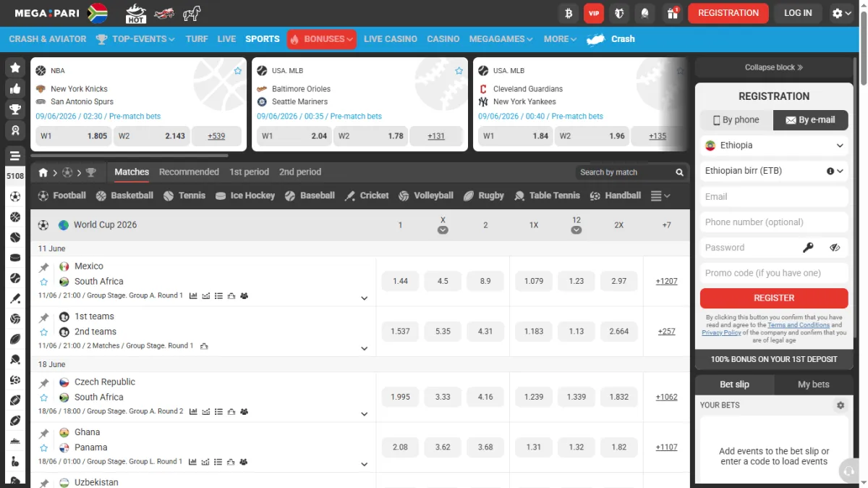868x488 pixels.
Task: Toggle password visibility eye icon
Action: pos(835,248)
